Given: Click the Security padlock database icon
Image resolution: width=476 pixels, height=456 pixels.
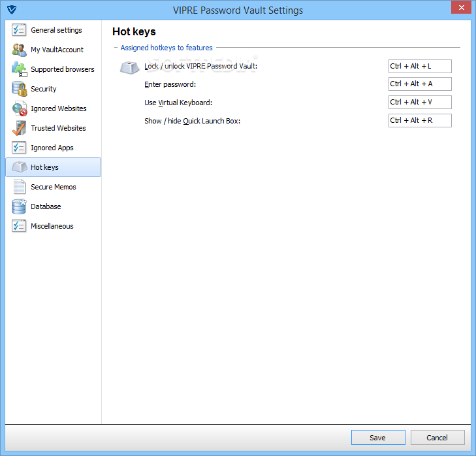Looking at the screenshot, I should 19,89.
